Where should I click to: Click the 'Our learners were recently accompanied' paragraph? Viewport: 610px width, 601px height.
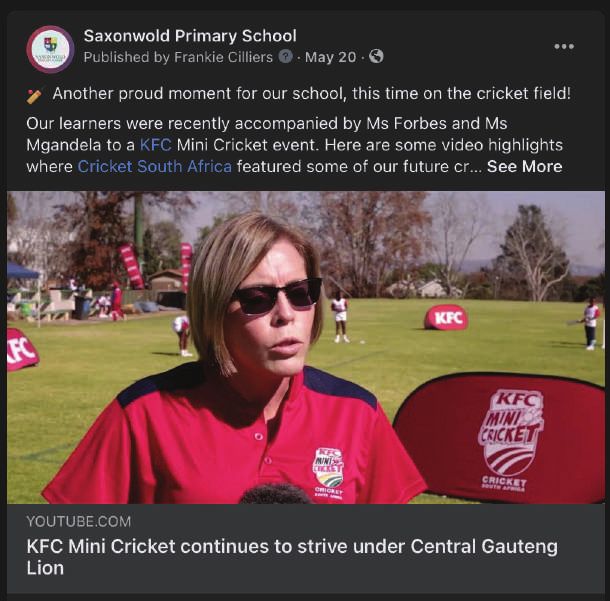pos(294,145)
